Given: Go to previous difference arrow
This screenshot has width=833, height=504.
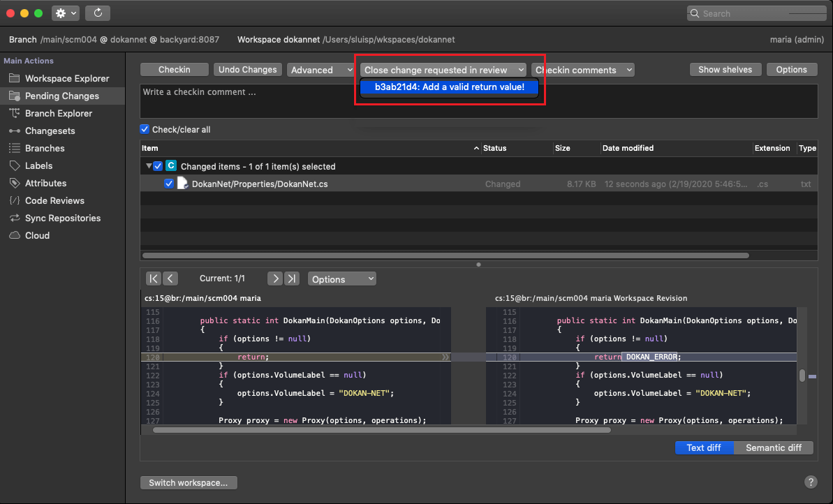Looking at the screenshot, I should [170, 279].
